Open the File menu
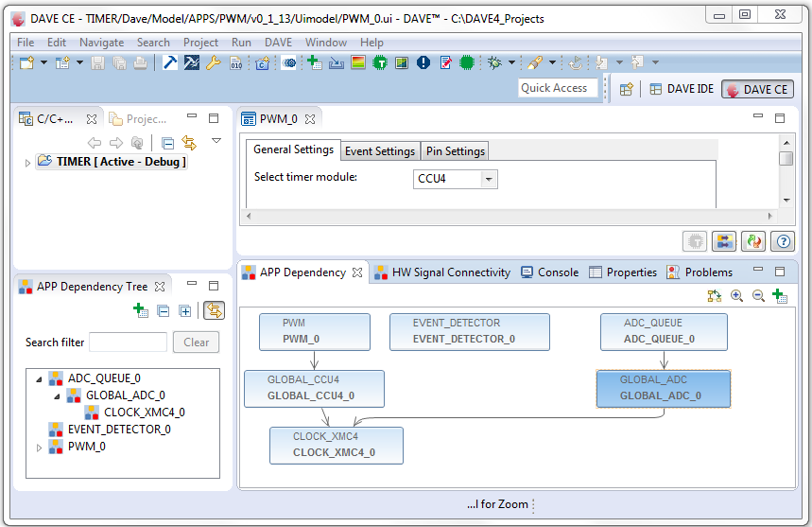The image size is (812, 527). [x=26, y=43]
